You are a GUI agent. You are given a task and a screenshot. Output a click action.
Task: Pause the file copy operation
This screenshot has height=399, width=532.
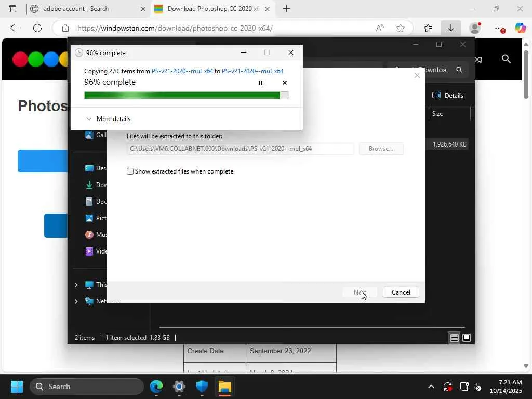coord(260,83)
